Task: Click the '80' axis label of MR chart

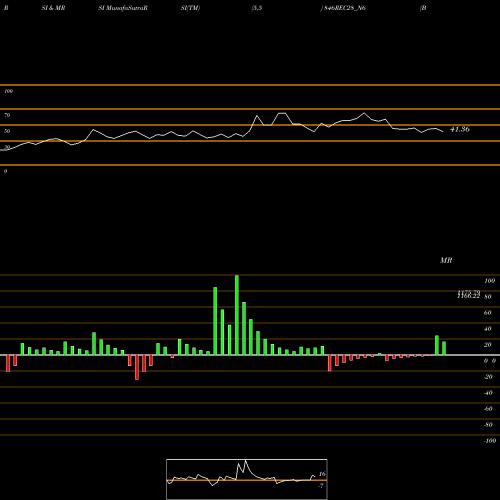Action: 488,297
